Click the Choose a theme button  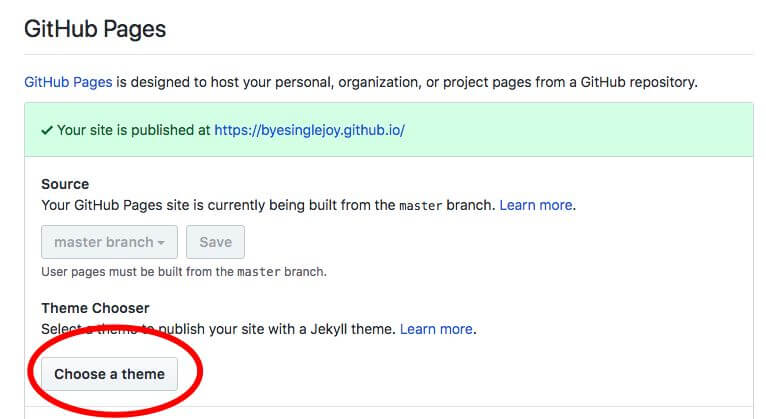[109, 374]
